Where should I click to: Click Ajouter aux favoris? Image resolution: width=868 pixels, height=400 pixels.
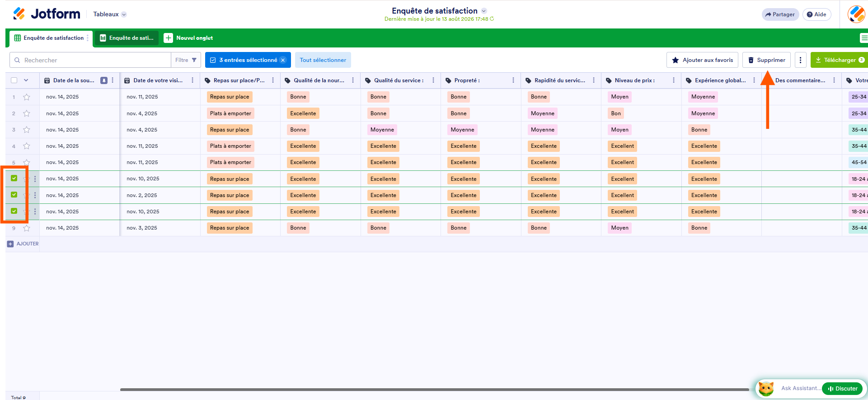tap(702, 60)
